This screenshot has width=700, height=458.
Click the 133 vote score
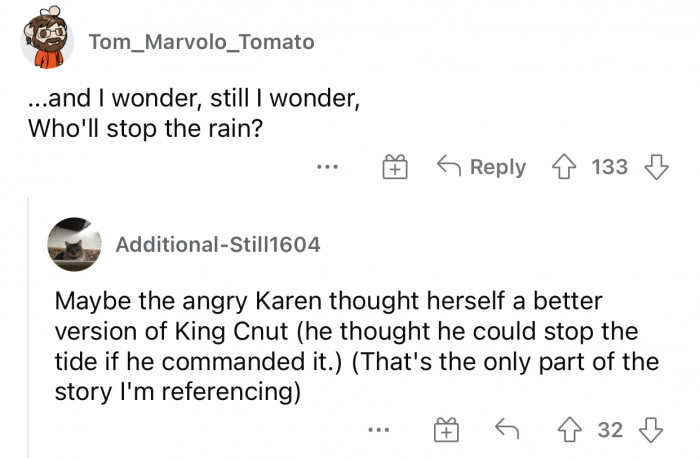pos(610,167)
